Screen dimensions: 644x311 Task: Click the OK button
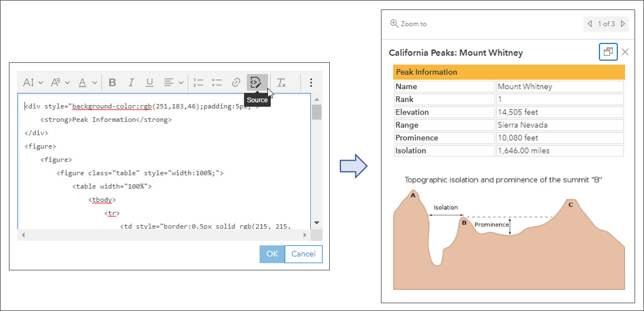(x=272, y=254)
